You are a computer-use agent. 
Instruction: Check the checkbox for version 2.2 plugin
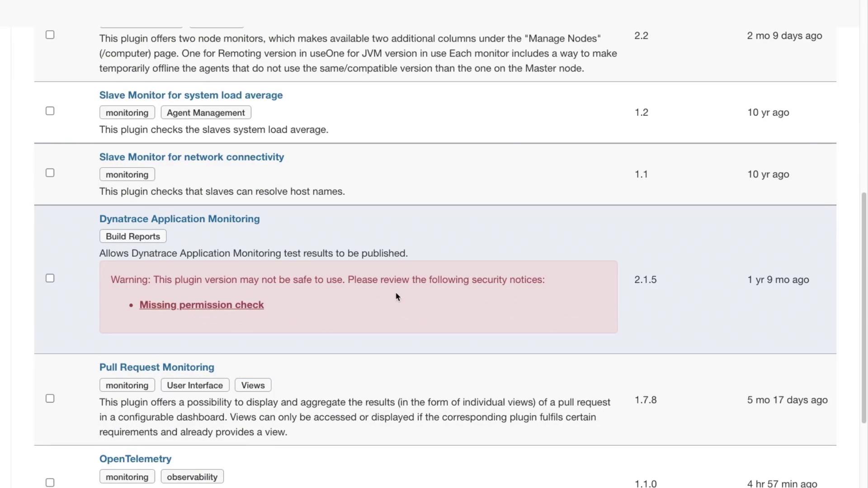point(50,35)
